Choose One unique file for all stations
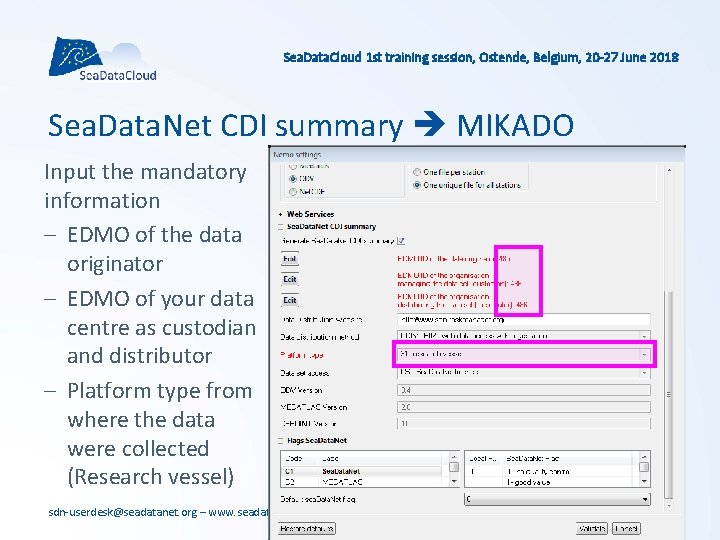720x540 pixels. (x=417, y=185)
